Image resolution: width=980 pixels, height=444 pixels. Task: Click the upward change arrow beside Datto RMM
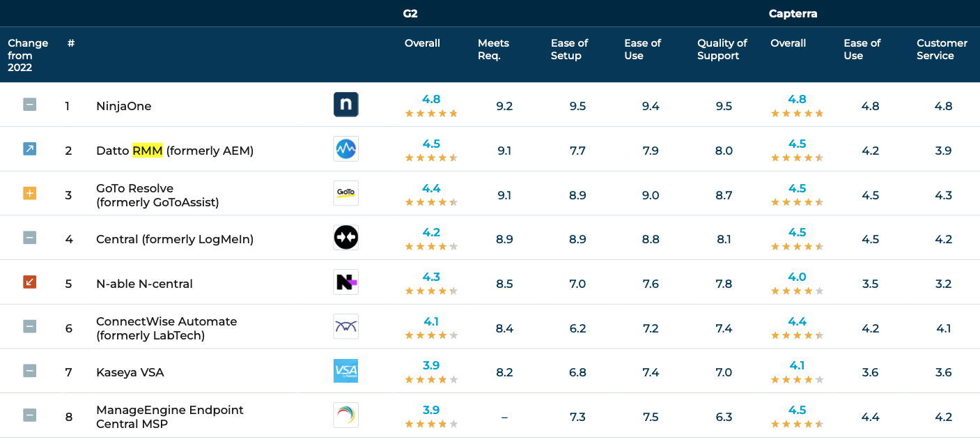[29, 148]
